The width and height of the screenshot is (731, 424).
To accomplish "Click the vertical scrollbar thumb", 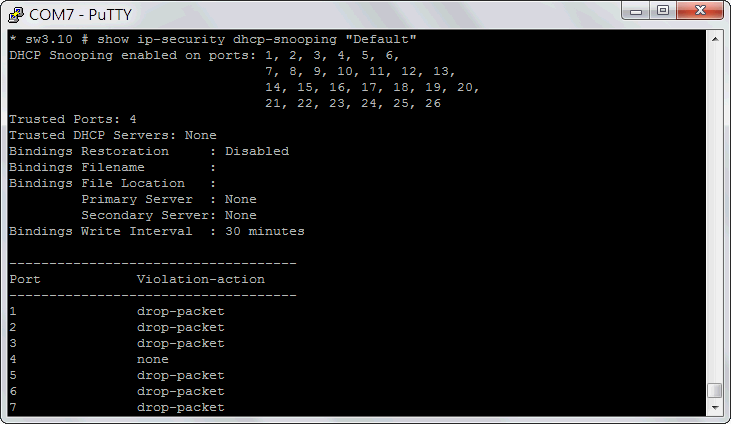I will [714, 390].
